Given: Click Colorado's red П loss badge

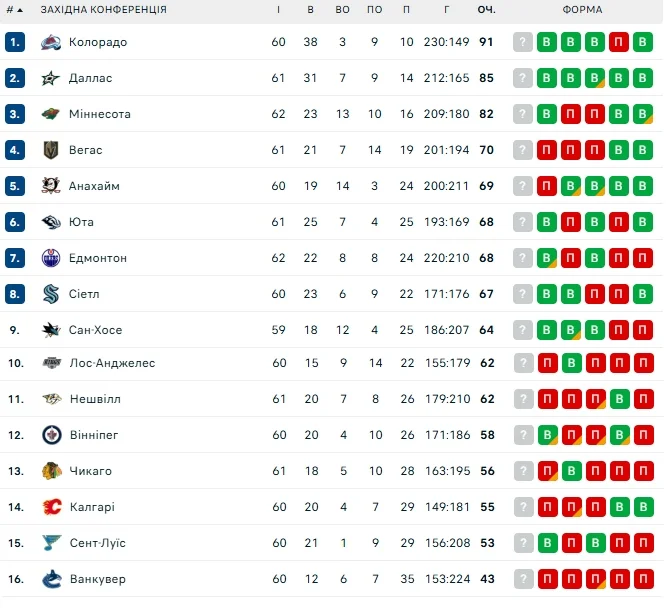Looking at the screenshot, I should coord(619,42).
